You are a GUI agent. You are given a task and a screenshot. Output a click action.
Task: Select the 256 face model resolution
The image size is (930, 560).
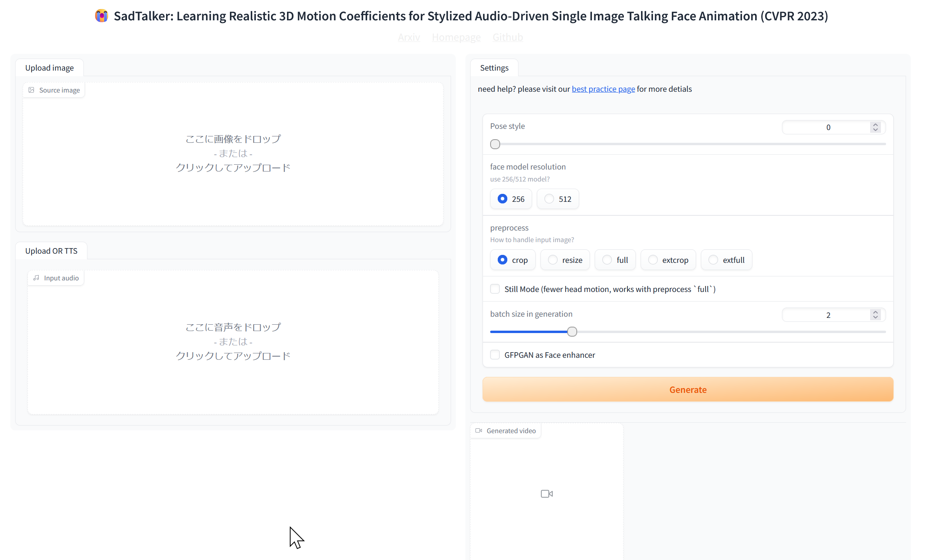coord(511,199)
